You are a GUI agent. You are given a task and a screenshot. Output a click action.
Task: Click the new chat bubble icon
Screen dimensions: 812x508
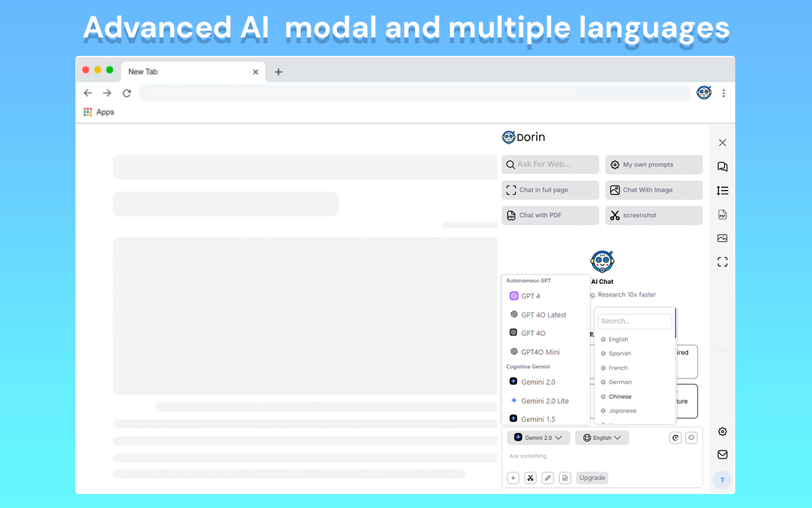tap(691, 438)
